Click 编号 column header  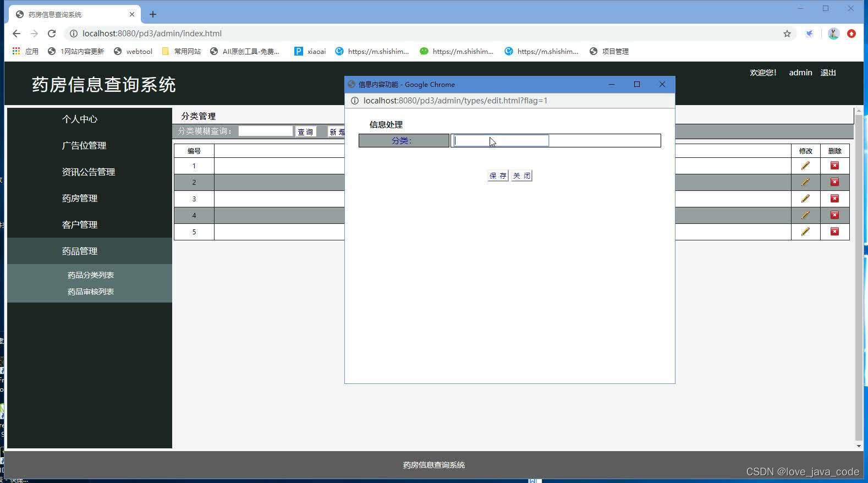(x=194, y=151)
